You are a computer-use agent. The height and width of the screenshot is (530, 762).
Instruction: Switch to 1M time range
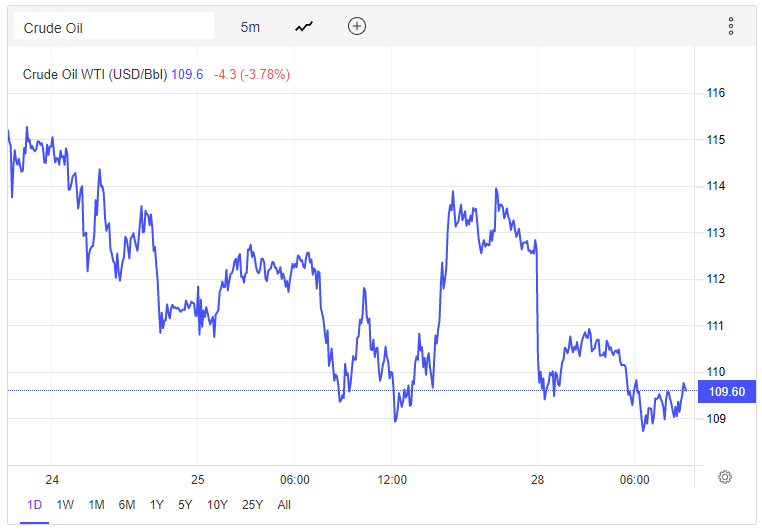(x=96, y=505)
